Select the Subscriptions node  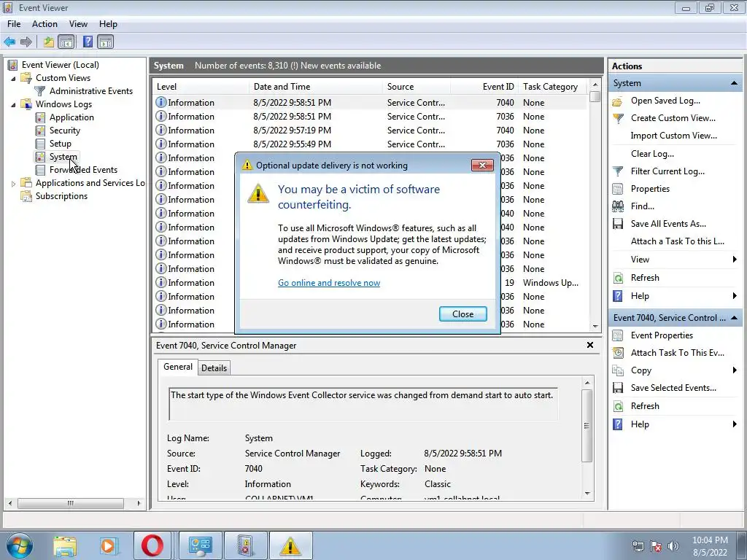click(61, 195)
